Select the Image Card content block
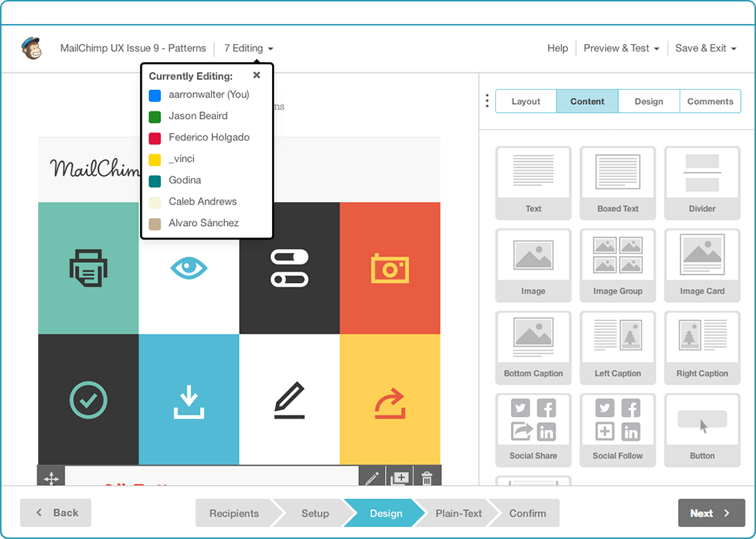Image resolution: width=756 pixels, height=539 pixels. coord(702,266)
